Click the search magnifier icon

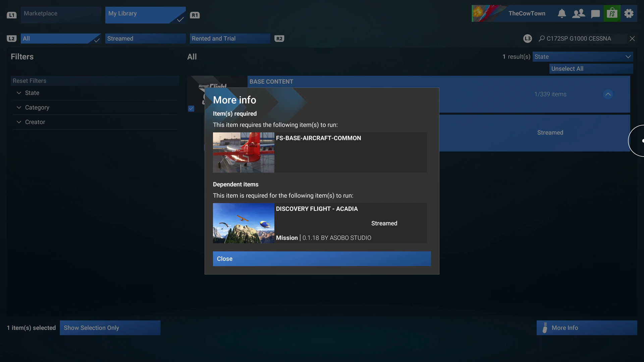tap(541, 39)
